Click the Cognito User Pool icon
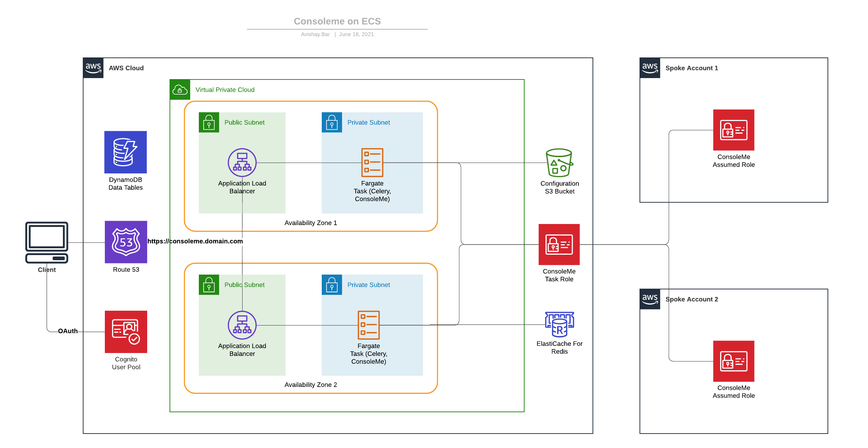Viewport: 868px width, 448px height. (x=126, y=332)
